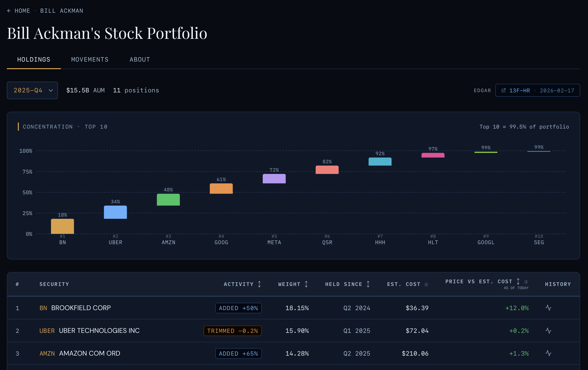This screenshot has height=370, width=588.
Task: Toggle sorting on the WEIGHT column
Action: pyautogui.click(x=306, y=284)
